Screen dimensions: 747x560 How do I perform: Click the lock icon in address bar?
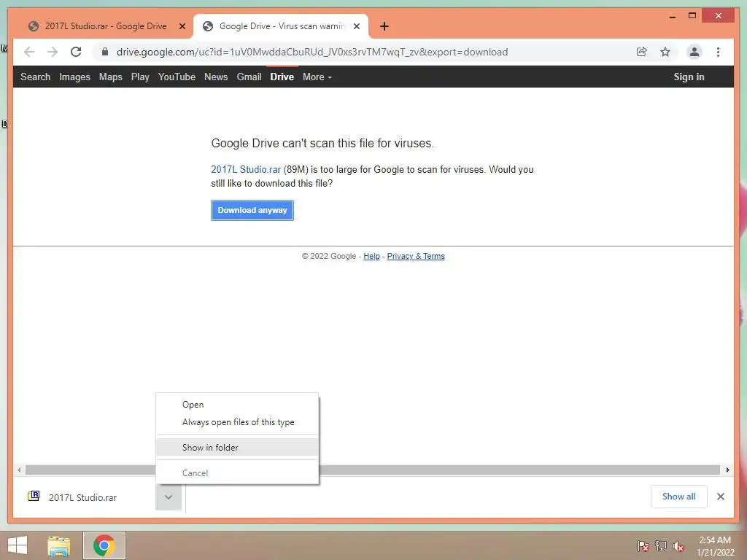point(105,52)
